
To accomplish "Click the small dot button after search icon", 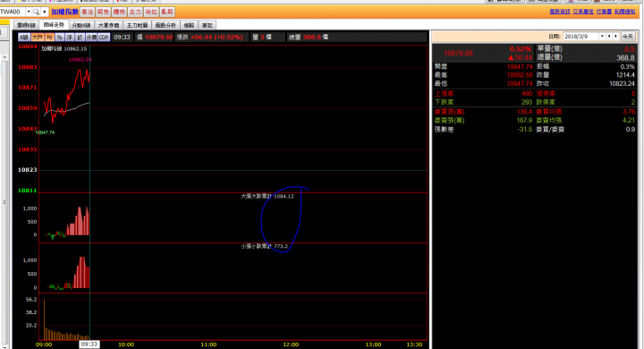I will point(45,12).
